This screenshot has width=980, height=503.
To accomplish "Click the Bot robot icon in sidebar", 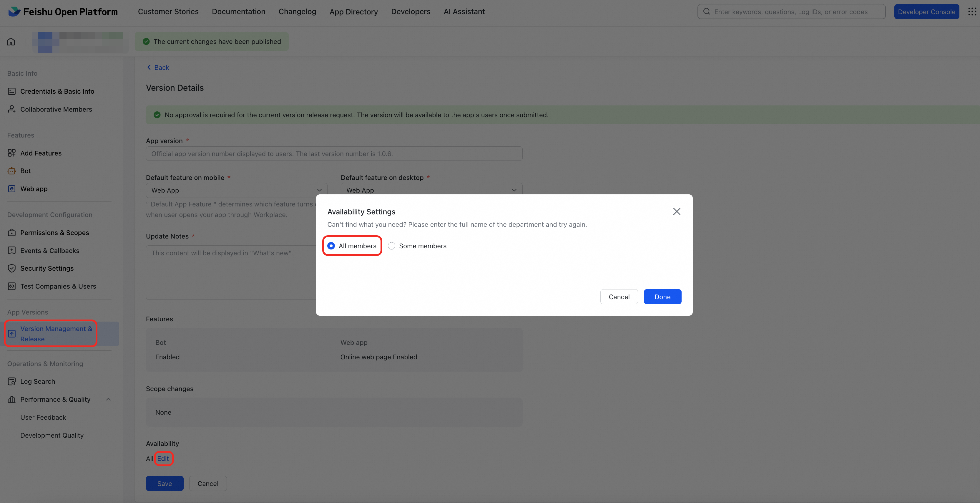I will pos(12,171).
